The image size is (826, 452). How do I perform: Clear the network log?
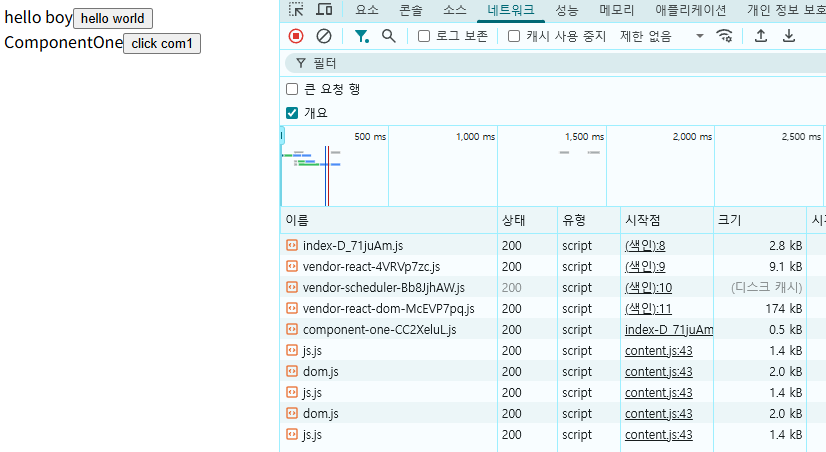coord(324,36)
